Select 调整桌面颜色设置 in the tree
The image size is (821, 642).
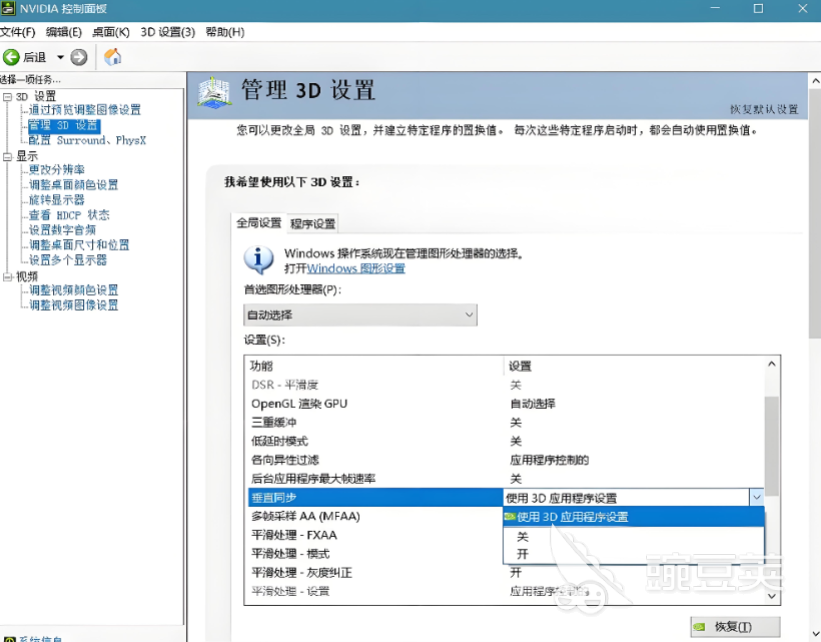click(x=73, y=185)
